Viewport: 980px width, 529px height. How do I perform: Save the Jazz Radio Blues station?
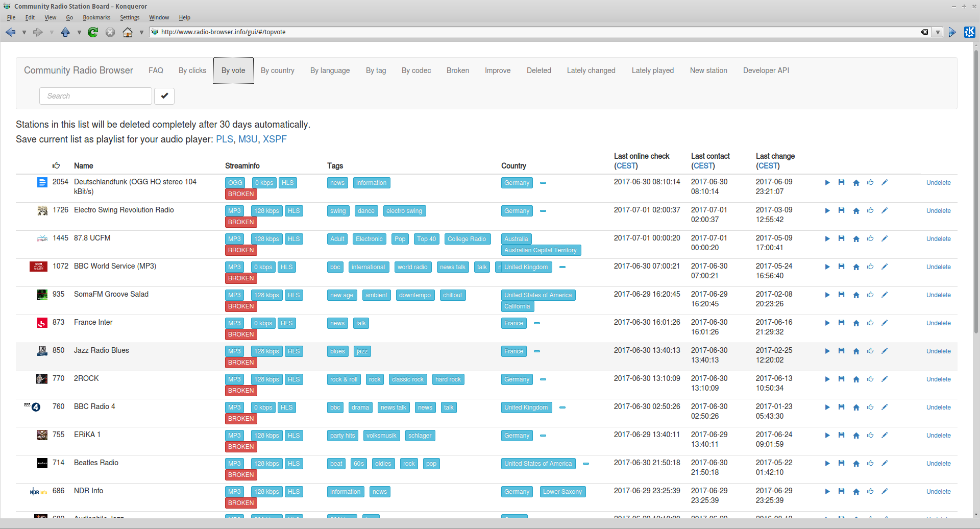(841, 351)
